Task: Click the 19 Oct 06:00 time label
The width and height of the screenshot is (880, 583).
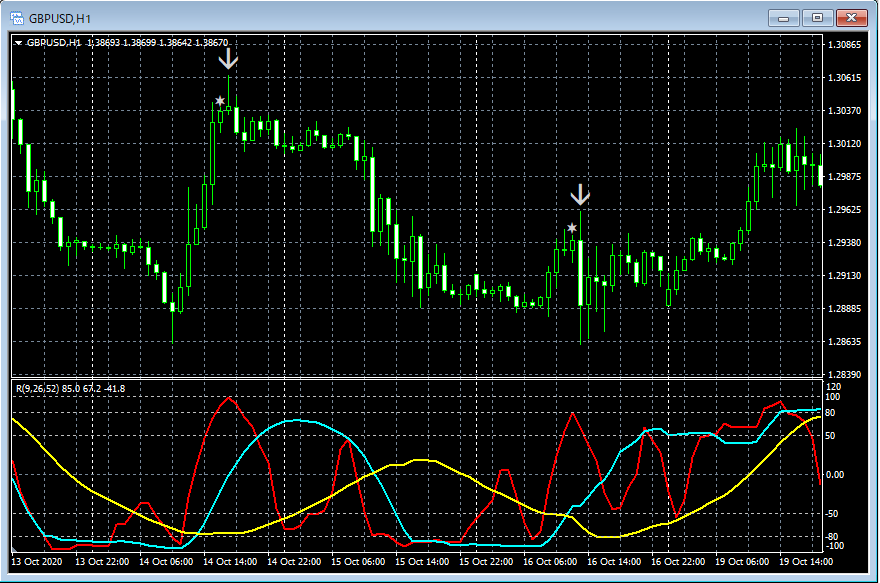Action: tap(742, 562)
